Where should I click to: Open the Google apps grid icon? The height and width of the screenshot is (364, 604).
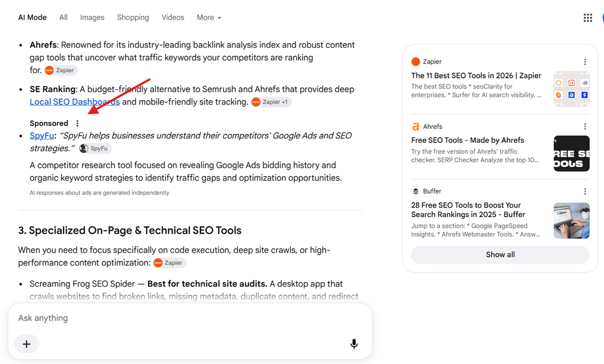click(x=587, y=18)
